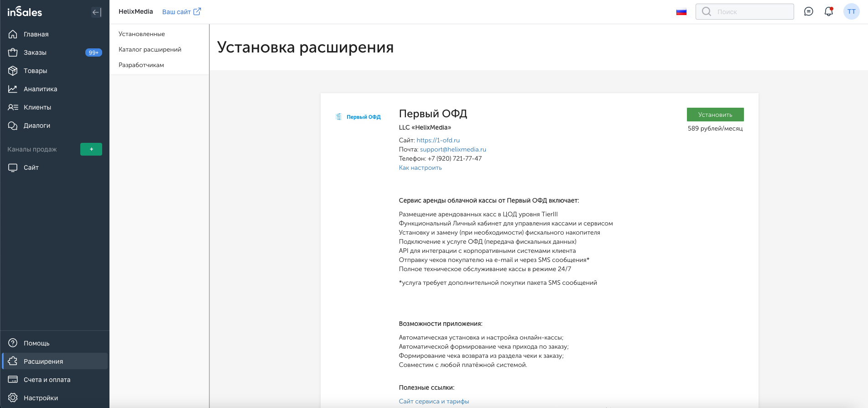Open Сайт сервиса и тарифы link
The image size is (868, 408).
pyautogui.click(x=434, y=401)
